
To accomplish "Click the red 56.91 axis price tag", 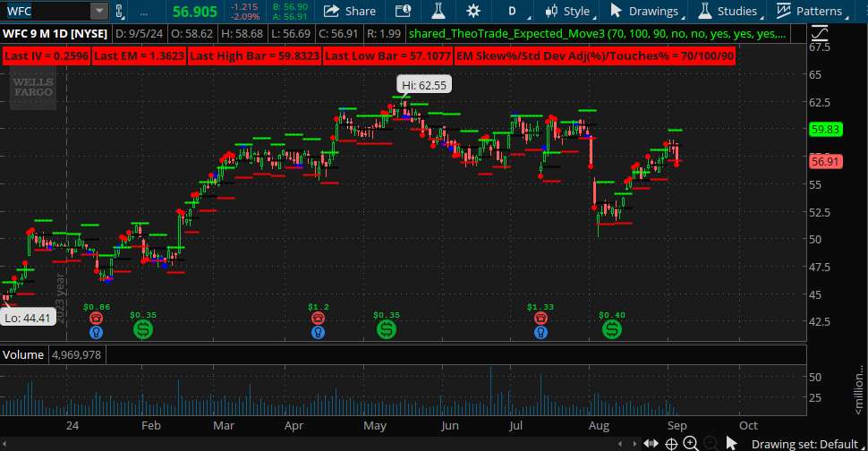I will click(x=825, y=162).
